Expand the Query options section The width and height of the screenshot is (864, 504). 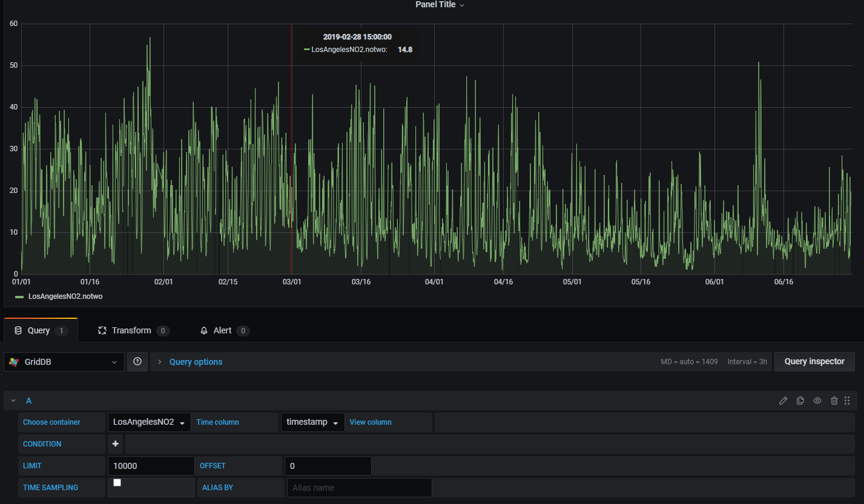pos(195,362)
